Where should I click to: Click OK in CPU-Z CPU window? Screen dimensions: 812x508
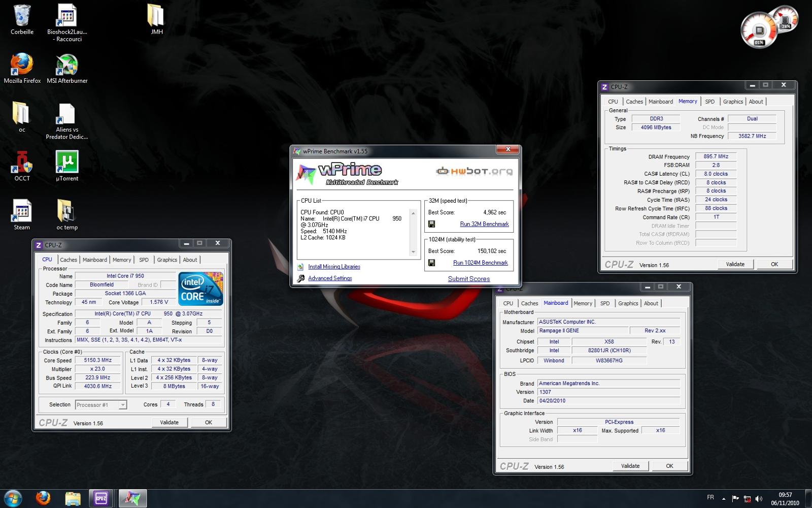point(209,422)
